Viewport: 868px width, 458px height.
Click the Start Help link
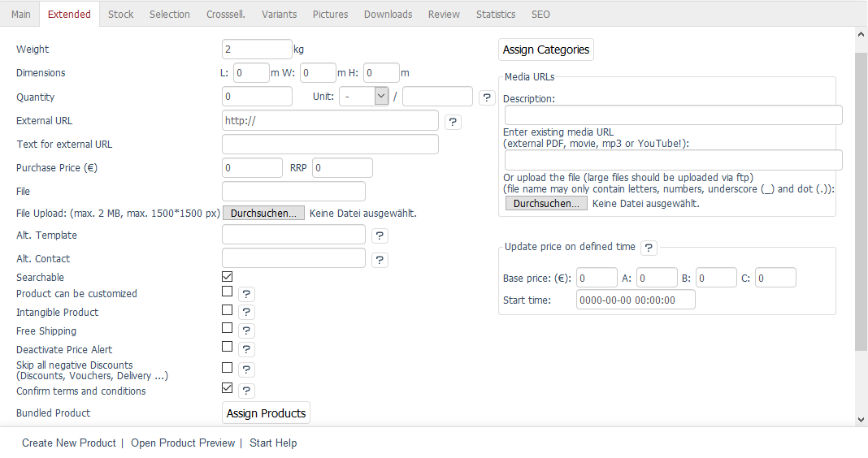pyautogui.click(x=273, y=443)
